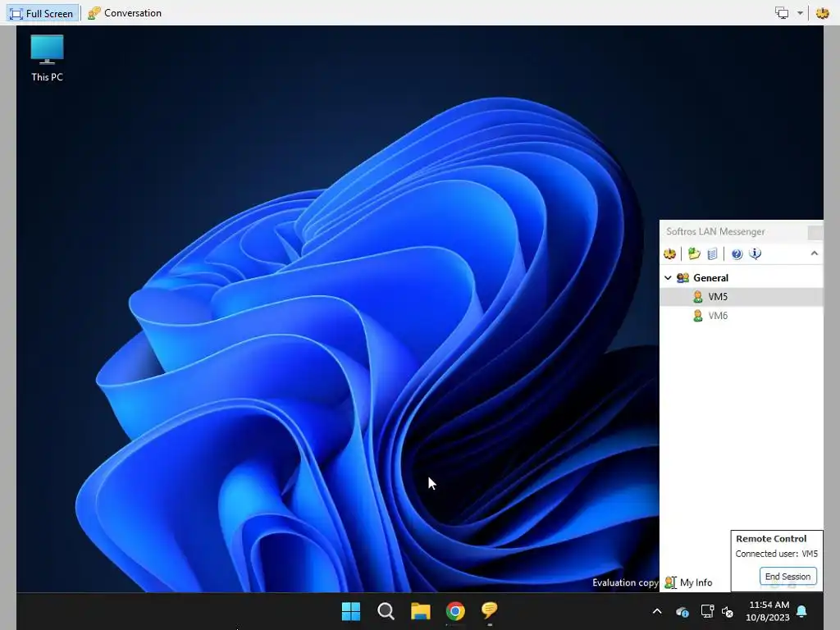Viewport: 840px width, 630px height.
Task: Click the VM5 user avatar icon
Action: pyautogui.click(x=697, y=296)
